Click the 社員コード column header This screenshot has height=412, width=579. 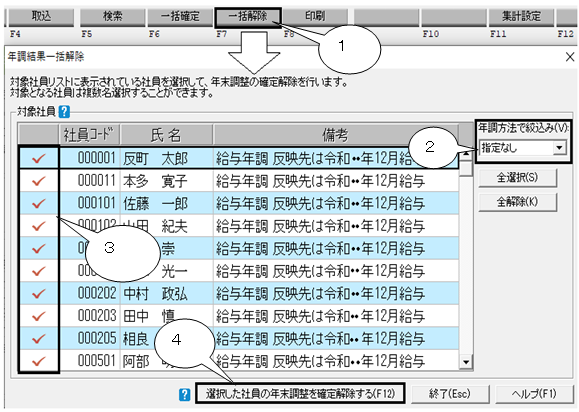click(89, 135)
